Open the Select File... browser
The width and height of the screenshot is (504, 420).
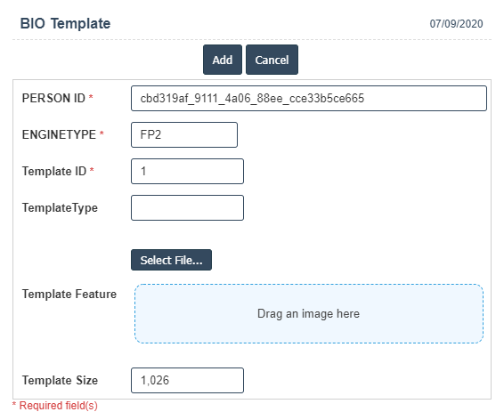click(171, 260)
